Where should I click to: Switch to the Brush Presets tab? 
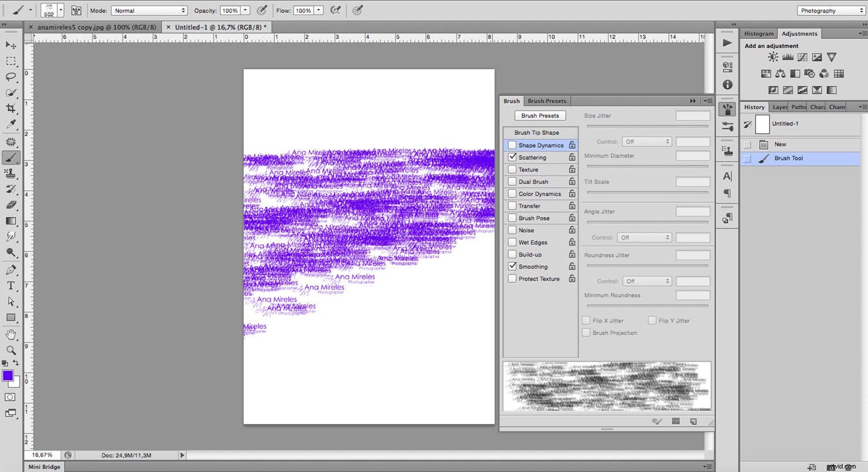[546, 101]
